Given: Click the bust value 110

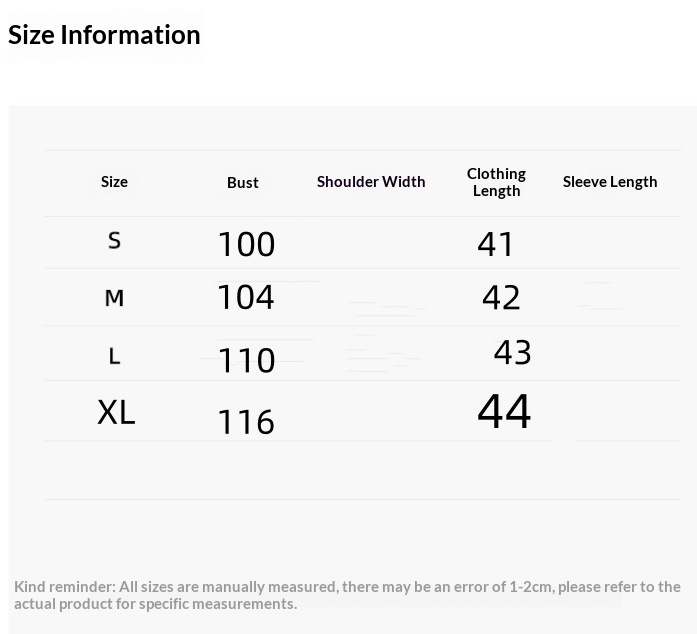Looking at the screenshot, I should coord(247,360).
